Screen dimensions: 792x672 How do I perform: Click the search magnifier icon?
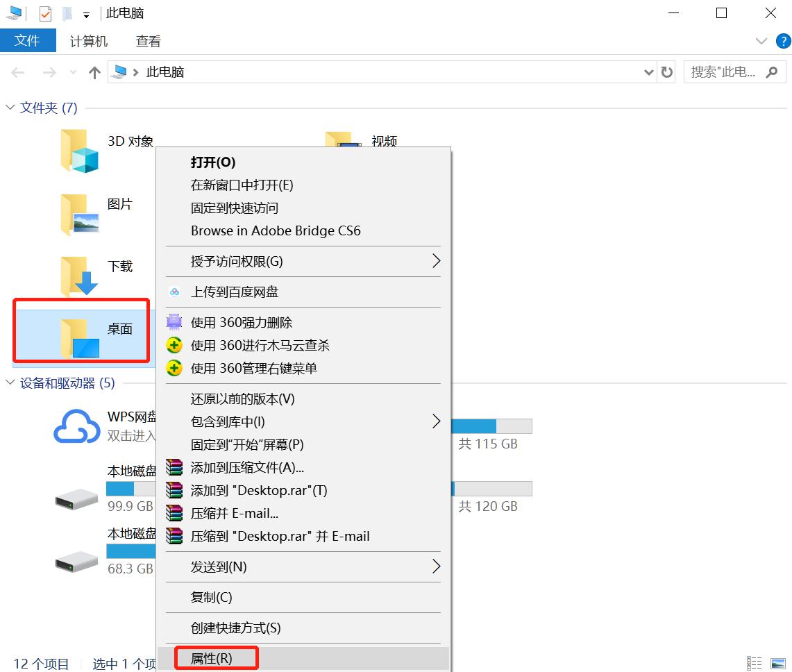coord(773,72)
